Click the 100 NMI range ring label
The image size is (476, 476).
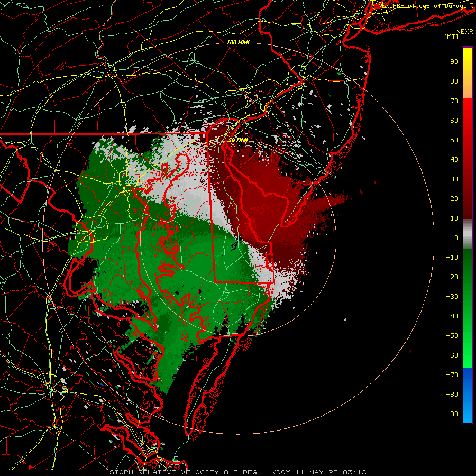[x=238, y=42]
